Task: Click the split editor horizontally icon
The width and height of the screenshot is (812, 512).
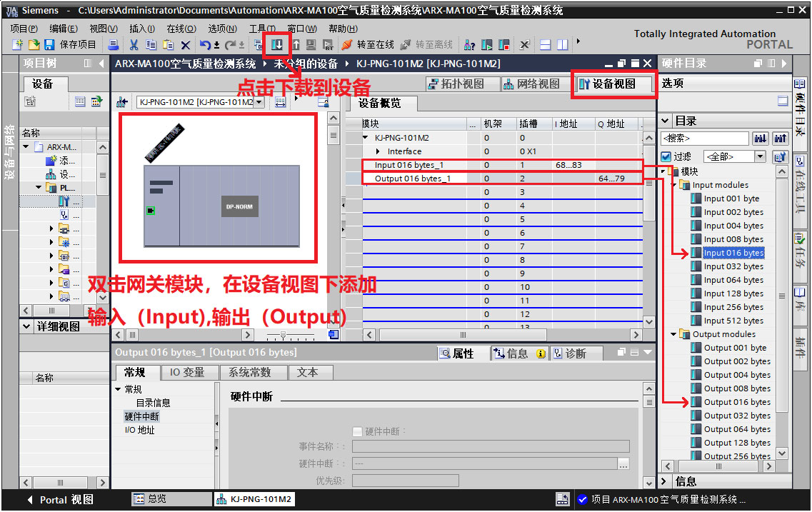Action: tap(546, 45)
